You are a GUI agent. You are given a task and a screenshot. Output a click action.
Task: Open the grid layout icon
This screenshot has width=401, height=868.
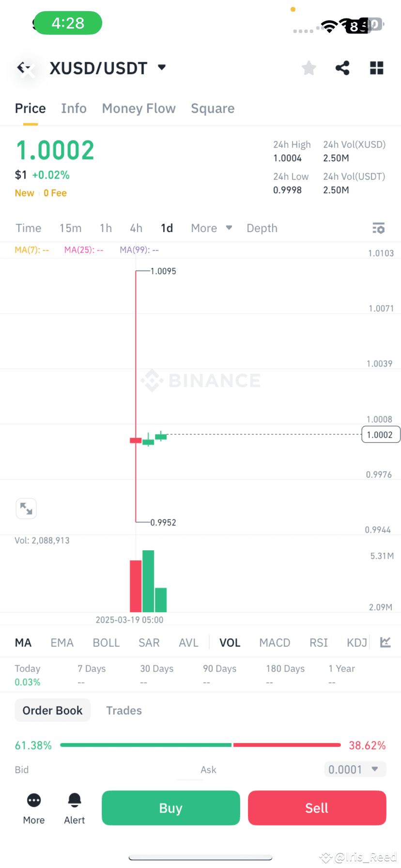coord(376,68)
